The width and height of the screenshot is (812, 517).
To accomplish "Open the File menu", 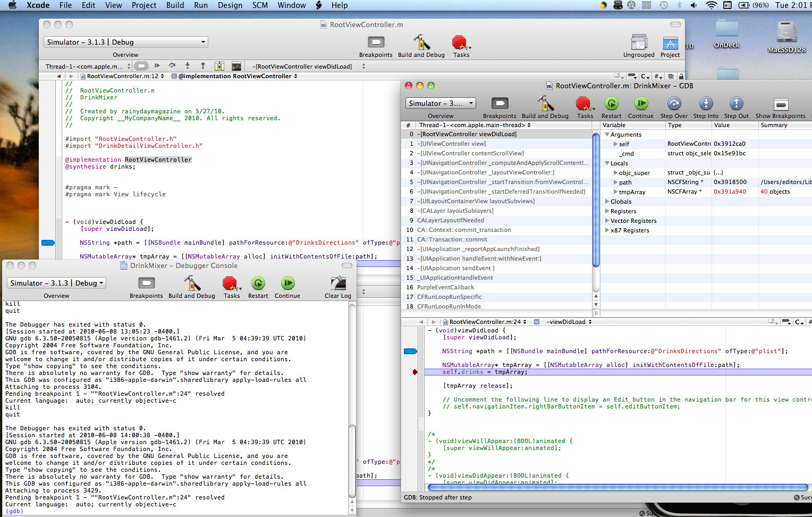I will 66,5.
